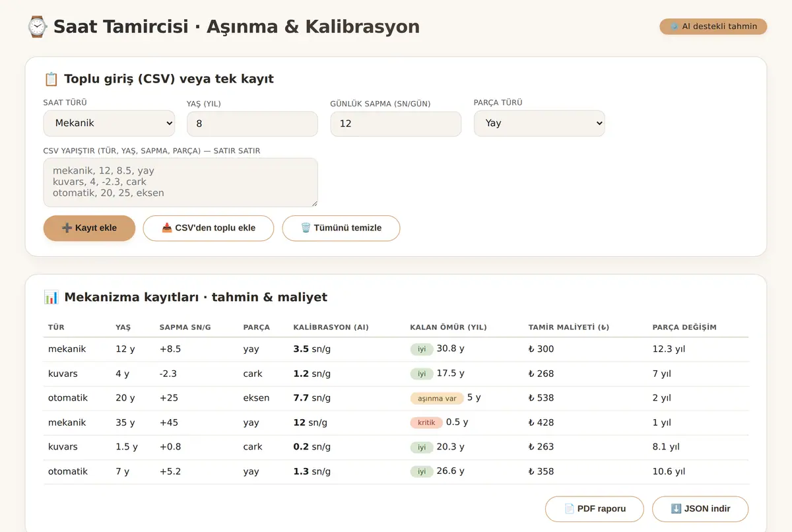Click the clipboard icon beside Toplu giriş
792x532 pixels.
tap(51, 79)
